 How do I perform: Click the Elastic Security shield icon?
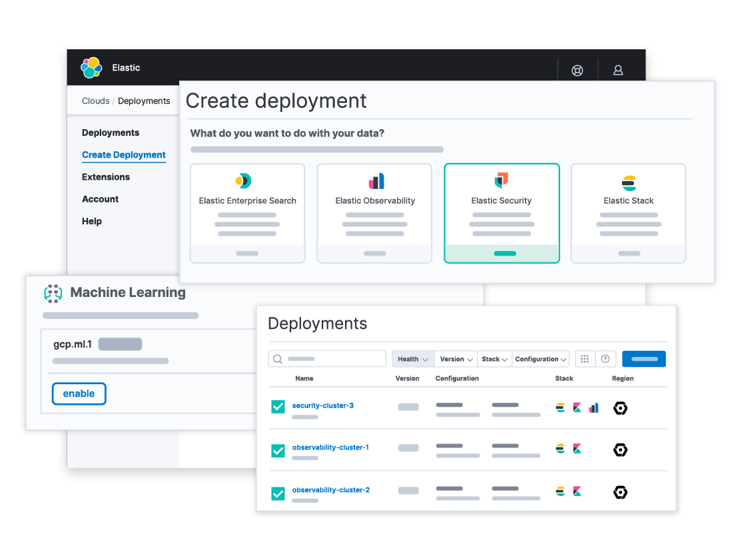502,180
